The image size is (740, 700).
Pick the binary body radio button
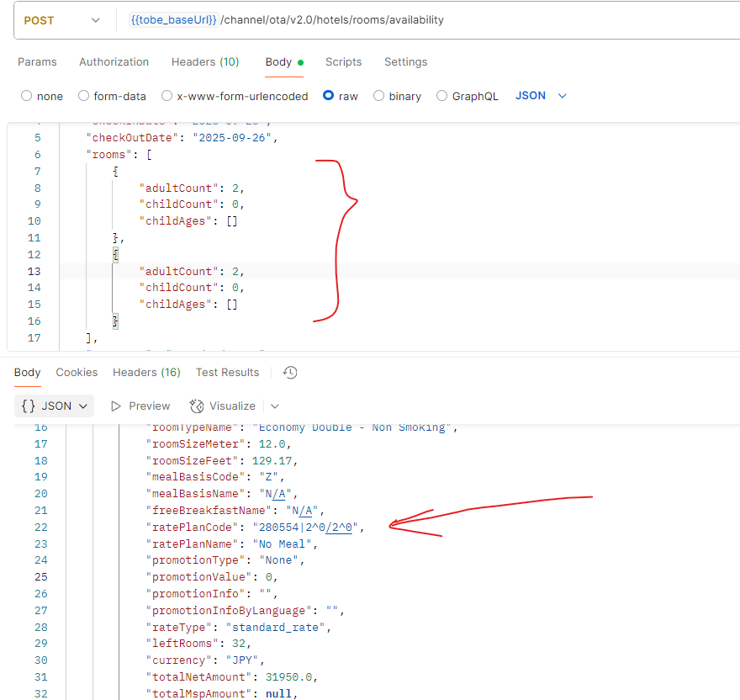[378, 96]
